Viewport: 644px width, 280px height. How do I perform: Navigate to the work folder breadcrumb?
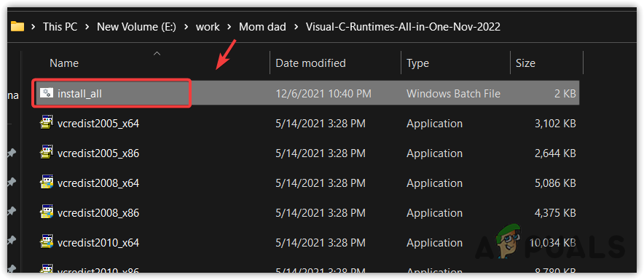208,27
